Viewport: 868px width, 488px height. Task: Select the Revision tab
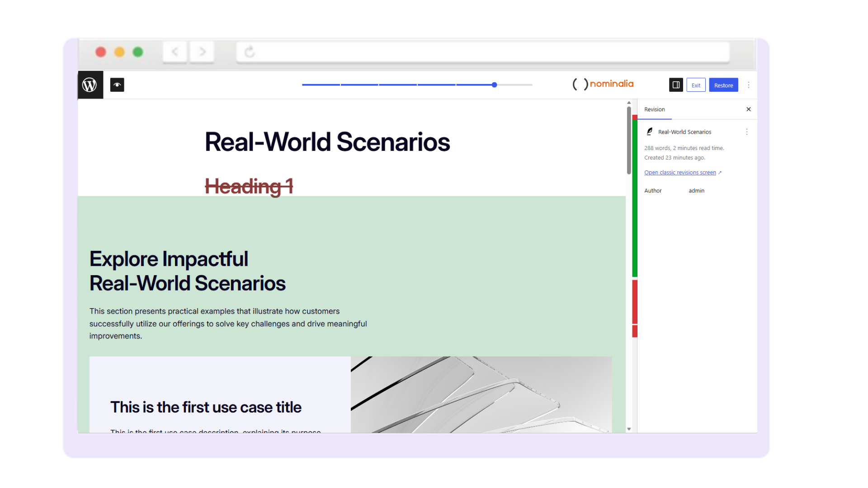point(654,109)
